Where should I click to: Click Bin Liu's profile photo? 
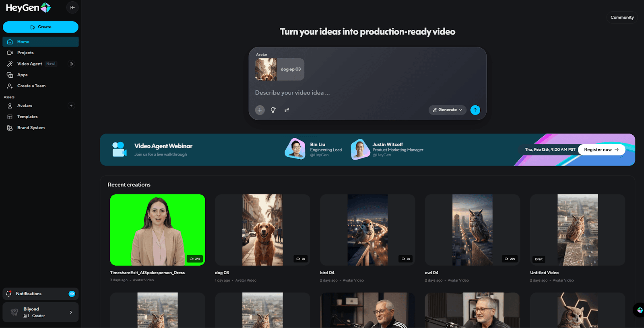295,149
